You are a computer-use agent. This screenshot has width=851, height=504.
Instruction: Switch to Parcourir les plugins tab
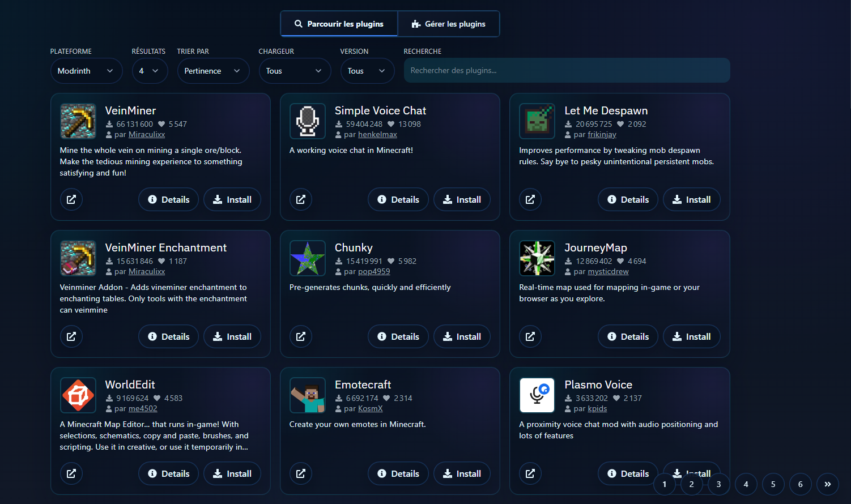click(339, 24)
